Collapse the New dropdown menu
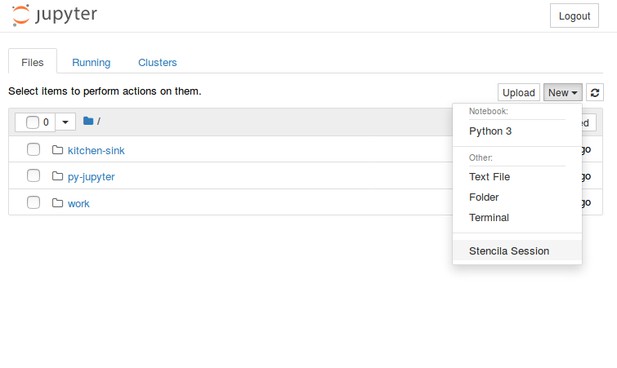The width and height of the screenshot is (617, 368). click(563, 92)
